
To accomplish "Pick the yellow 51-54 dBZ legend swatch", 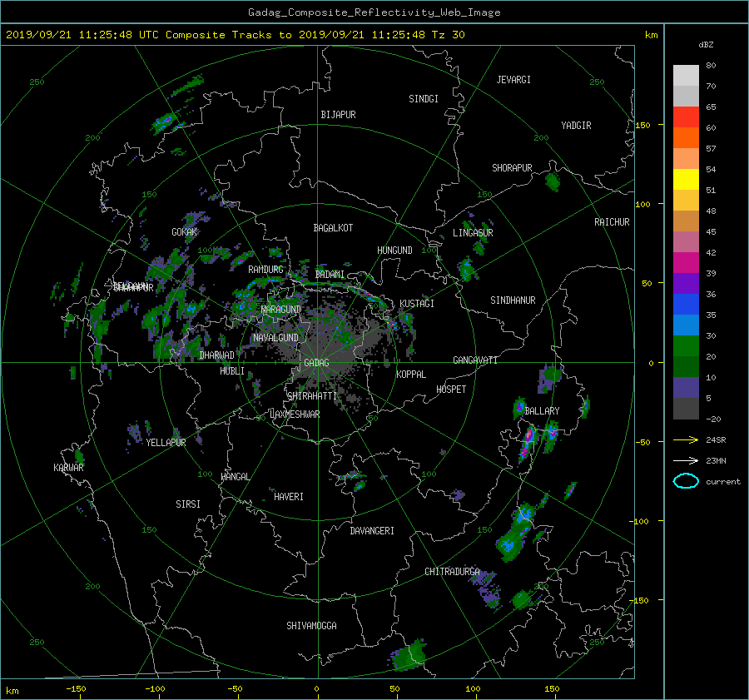I will [x=686, y=179].
